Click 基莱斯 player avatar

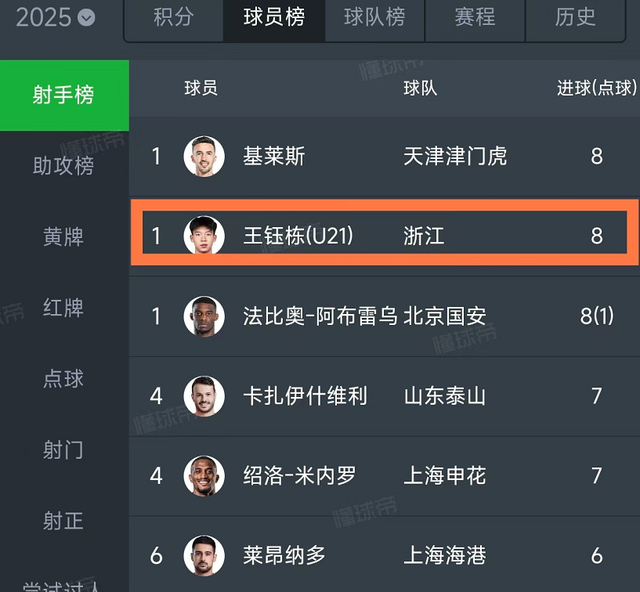tap(204, 156)
